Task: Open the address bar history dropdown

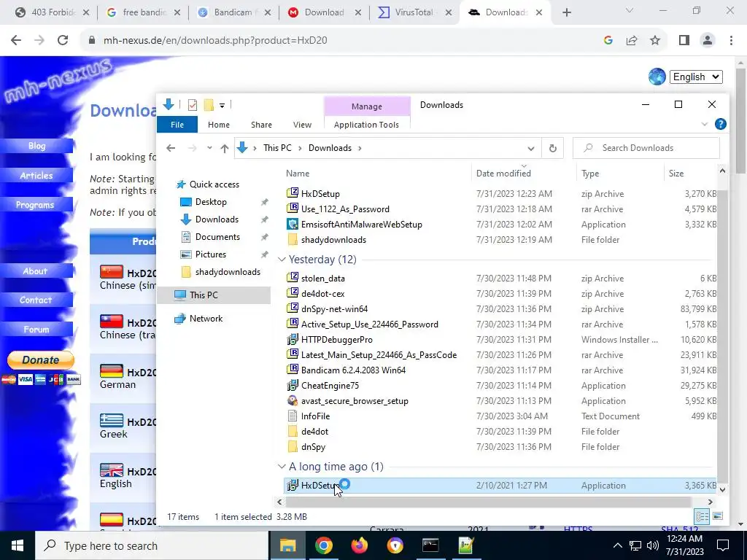Action: click(531, 148)
